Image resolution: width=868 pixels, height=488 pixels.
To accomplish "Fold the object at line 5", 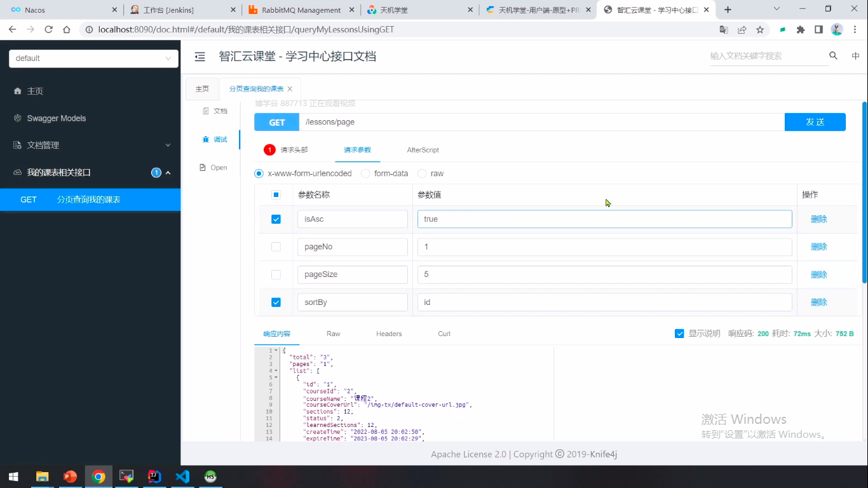I will pyautogui.click(x=276, y=377).
